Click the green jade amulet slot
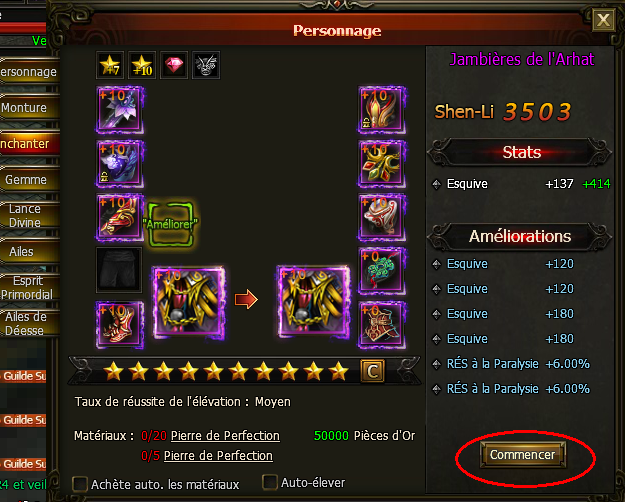Screen dimensions: 625x502 coord(381,271)
